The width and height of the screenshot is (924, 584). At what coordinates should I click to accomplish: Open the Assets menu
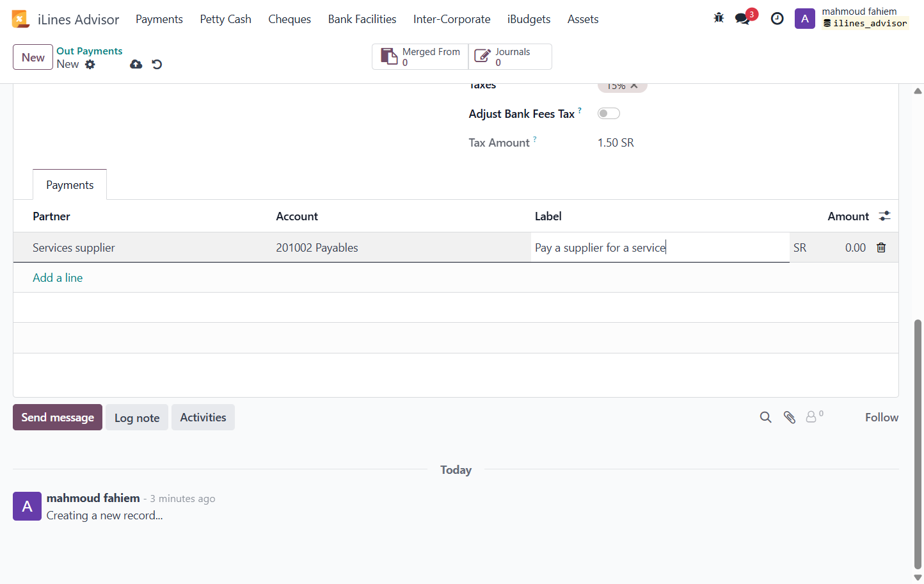[x=583, y=19]
